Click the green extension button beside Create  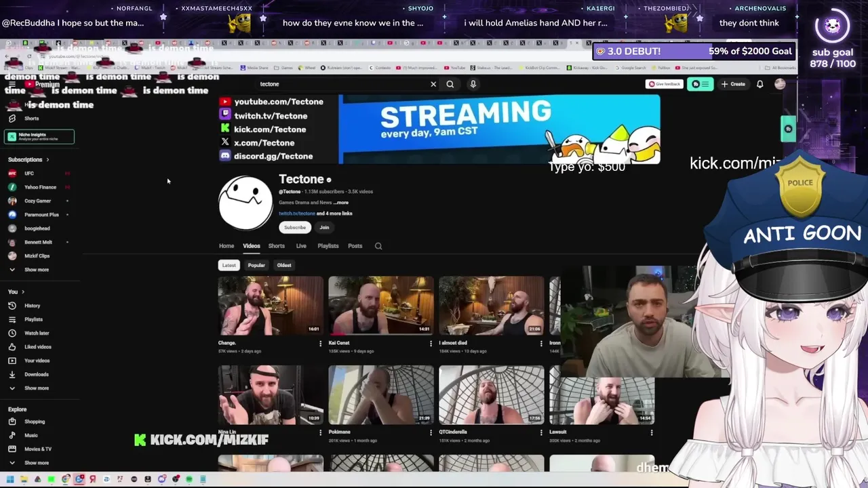pyautogui.click(x=700, y=84)
